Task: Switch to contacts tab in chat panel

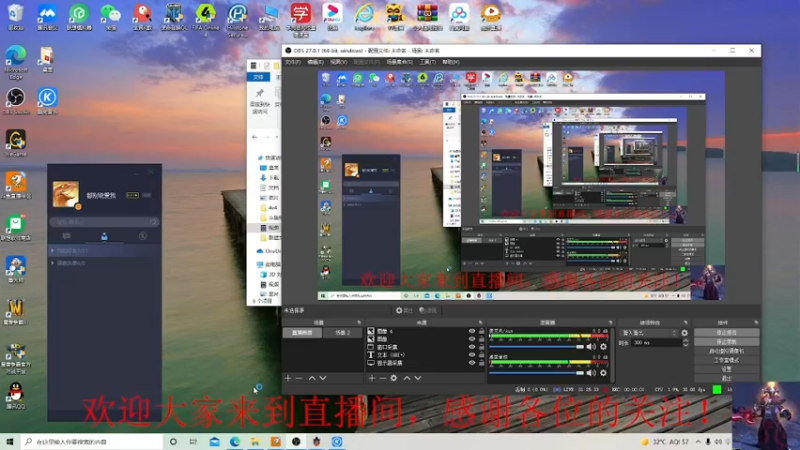Action: pos(104,236)
